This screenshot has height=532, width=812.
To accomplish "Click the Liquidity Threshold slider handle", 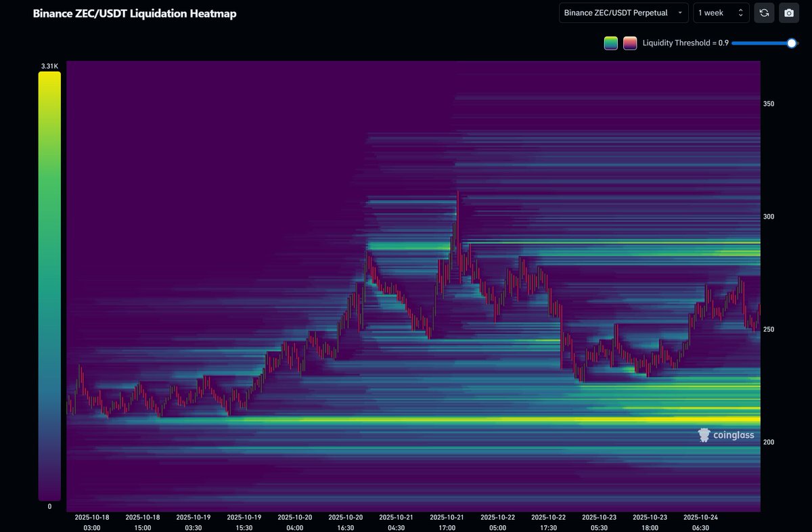I will point(792,43).
